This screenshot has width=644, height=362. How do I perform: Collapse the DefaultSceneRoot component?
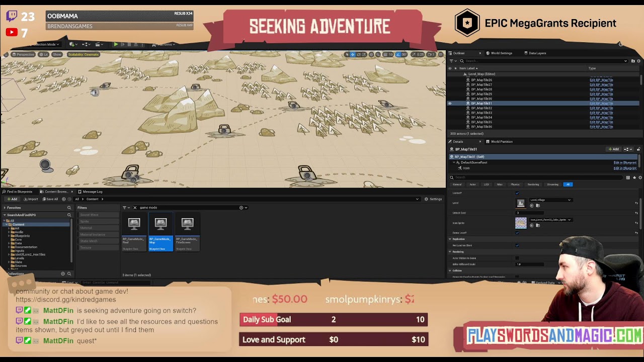click(454, 162)
